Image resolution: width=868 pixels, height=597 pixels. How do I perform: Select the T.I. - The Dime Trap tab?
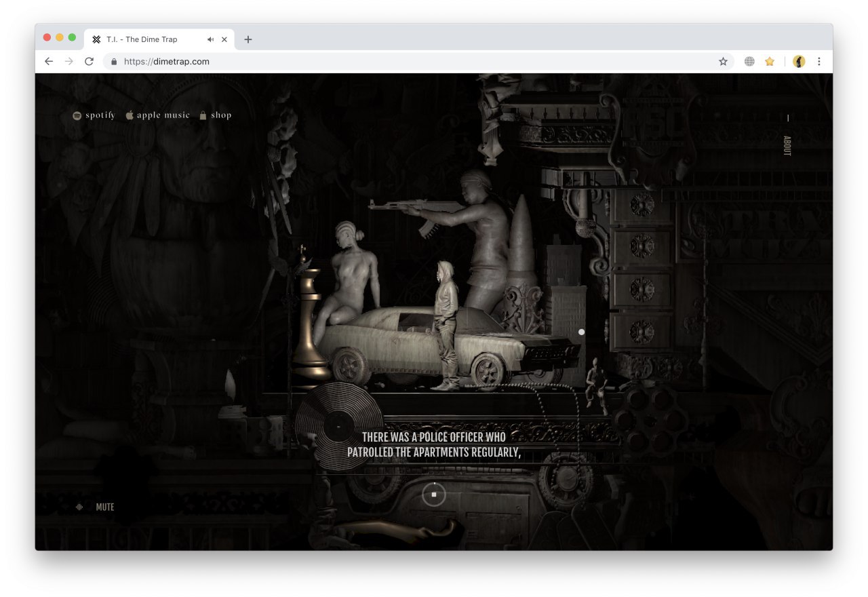[x=159, y=39]
